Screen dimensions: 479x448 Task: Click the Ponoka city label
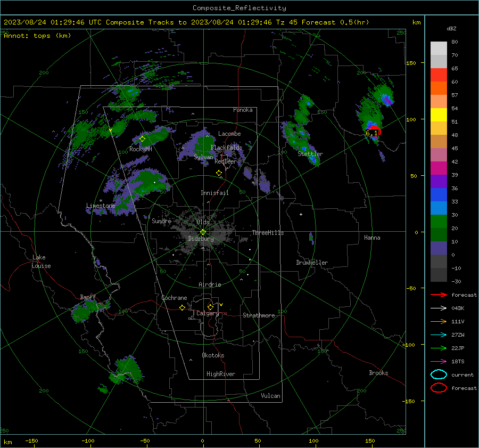pyautogui.click(x=243, y=110)
